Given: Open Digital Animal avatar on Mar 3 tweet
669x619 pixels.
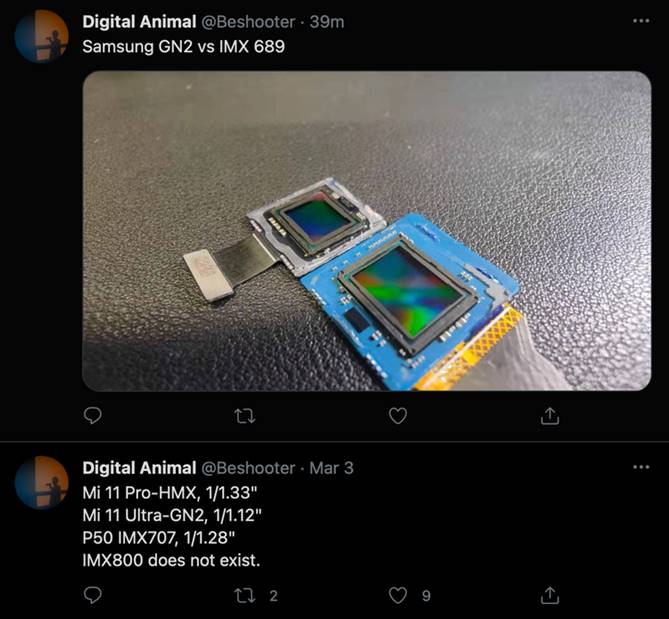Looking at the screenshot, I should [x=41, y=483].
